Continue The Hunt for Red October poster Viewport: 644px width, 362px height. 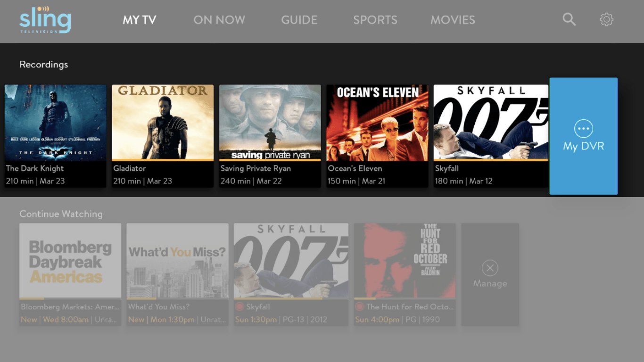pyautogui.click(x=405, y=261)
